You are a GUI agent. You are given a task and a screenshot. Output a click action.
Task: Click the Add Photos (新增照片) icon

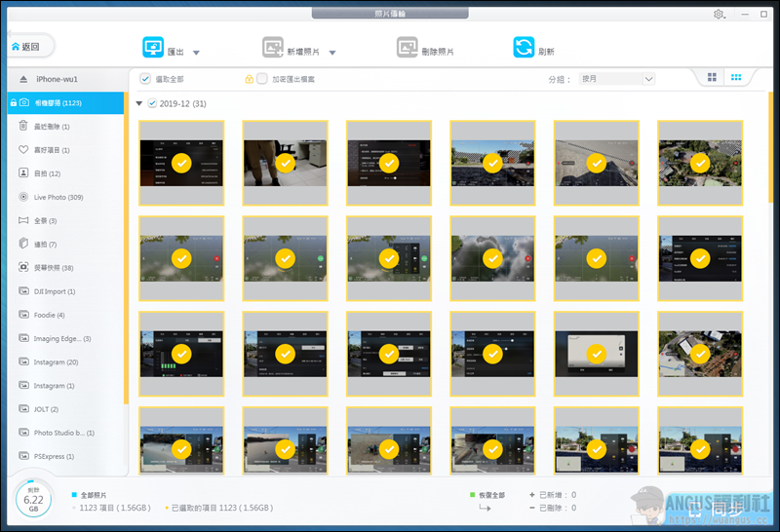click(273, 49)
